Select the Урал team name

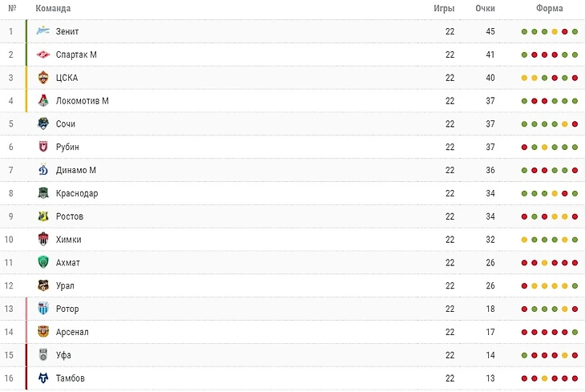[65, 286]
